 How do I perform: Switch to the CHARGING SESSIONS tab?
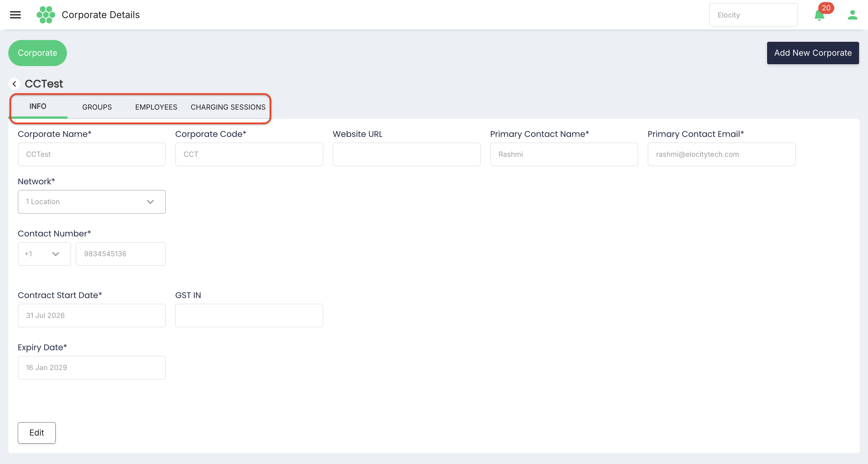click(x=228, y=107)
